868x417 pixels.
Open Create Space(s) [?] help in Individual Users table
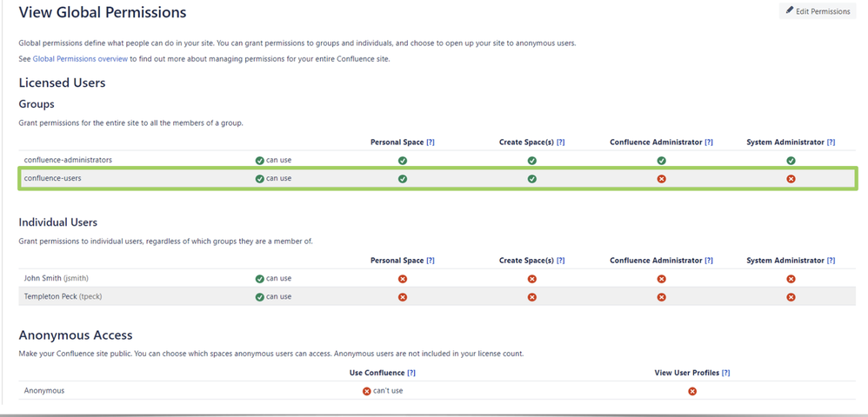coord(560,261)
